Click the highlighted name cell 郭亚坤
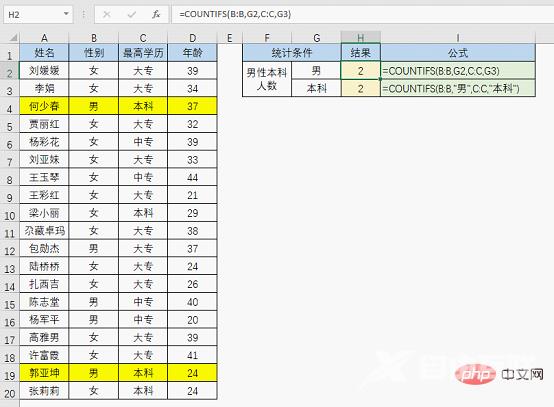Image resolution: width=554 pixels, height=407 pixels. [44, 373]
